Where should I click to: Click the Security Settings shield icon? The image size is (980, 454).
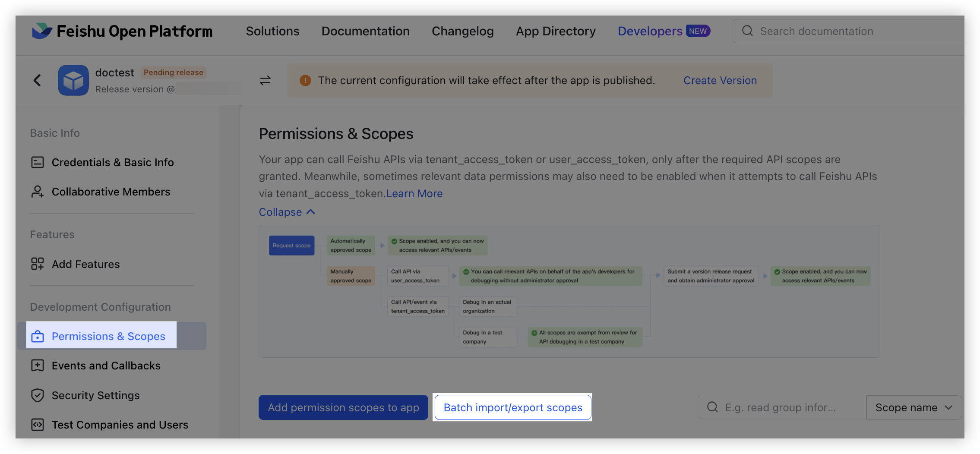[38, 395]
